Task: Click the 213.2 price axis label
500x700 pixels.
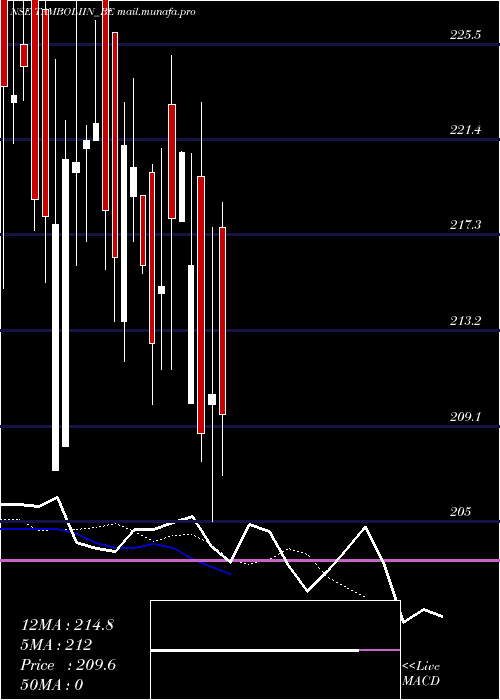Action: [465, 321]
